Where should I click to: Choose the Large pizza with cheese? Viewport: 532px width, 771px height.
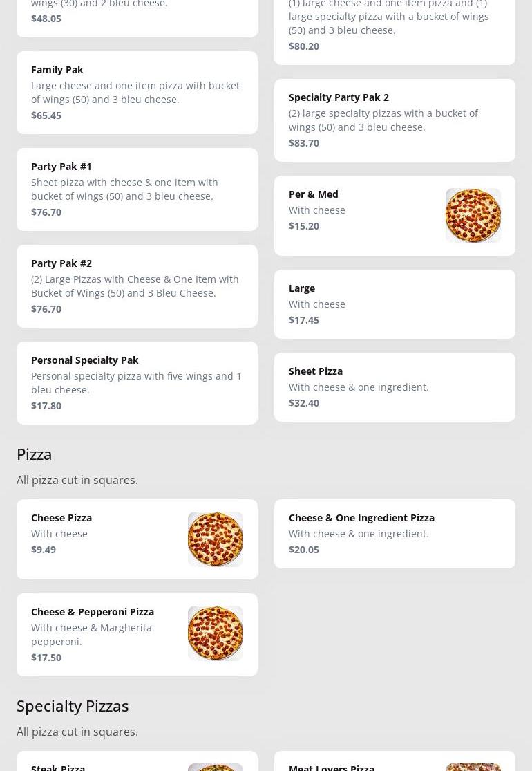pos(302,288)
